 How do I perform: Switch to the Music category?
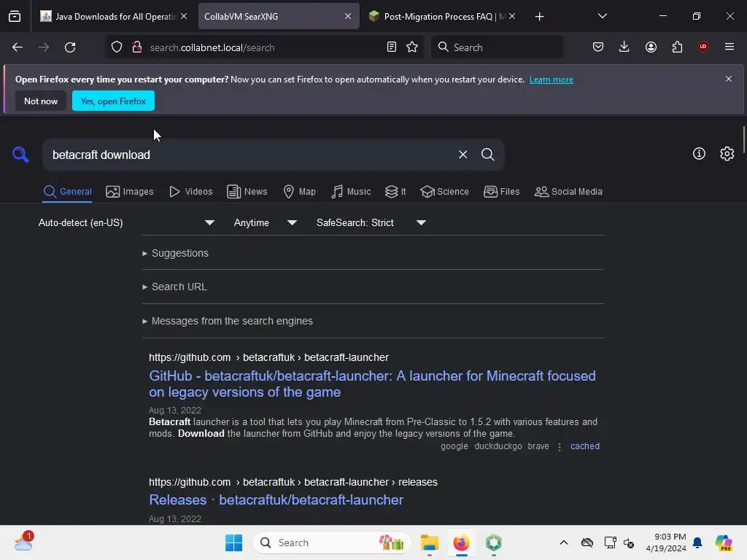[x=351, y=192]
